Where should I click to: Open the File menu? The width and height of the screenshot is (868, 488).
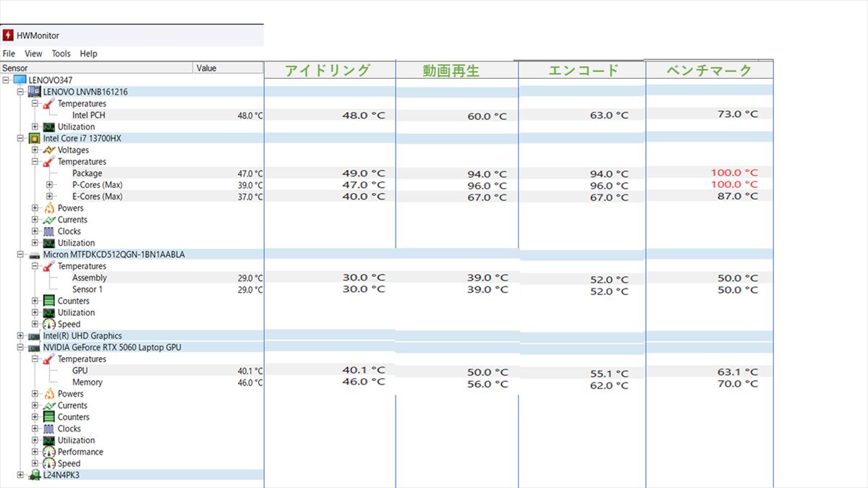[x=9, y=53]
